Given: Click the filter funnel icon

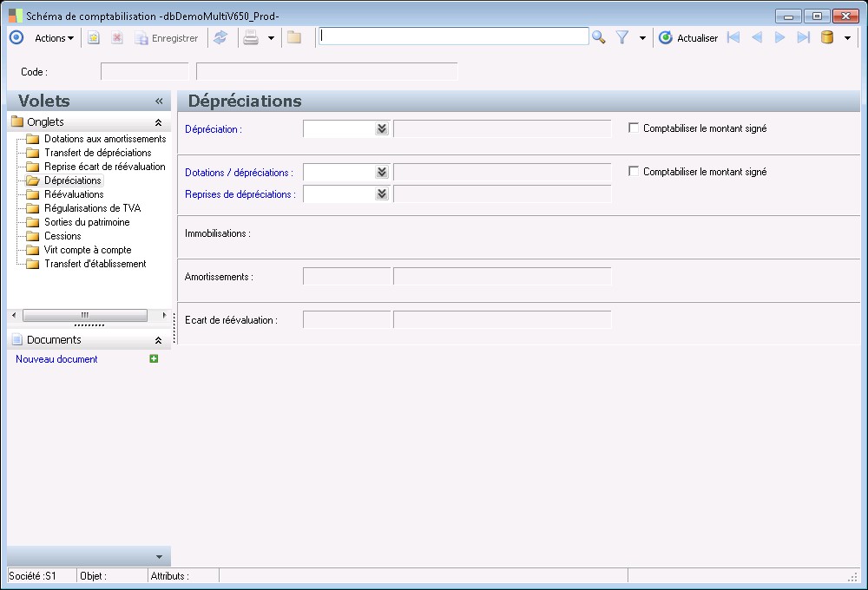Looking at the screenshot, I should [622, 37].
